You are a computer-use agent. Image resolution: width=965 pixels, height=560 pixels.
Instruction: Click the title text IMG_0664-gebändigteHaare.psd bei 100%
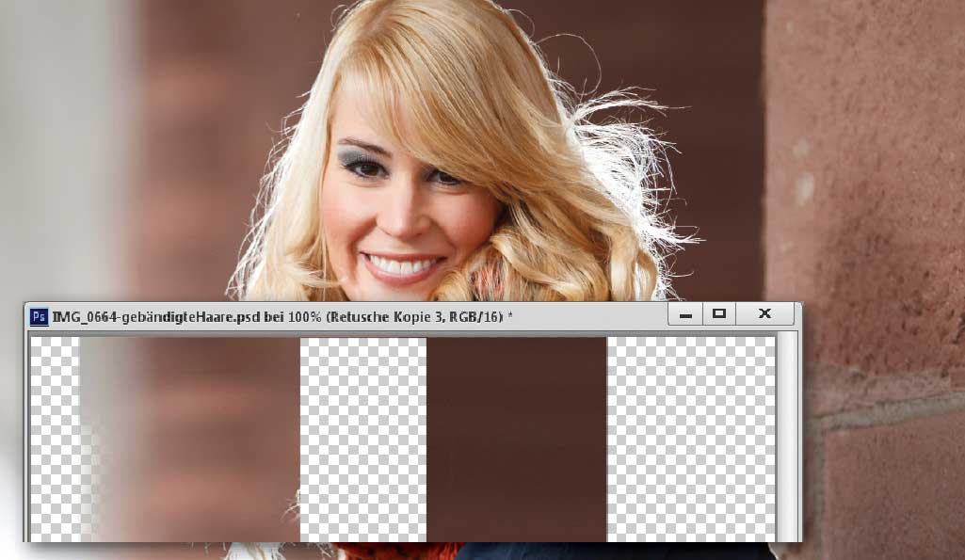pyautogui.click(x=187, y=317)
